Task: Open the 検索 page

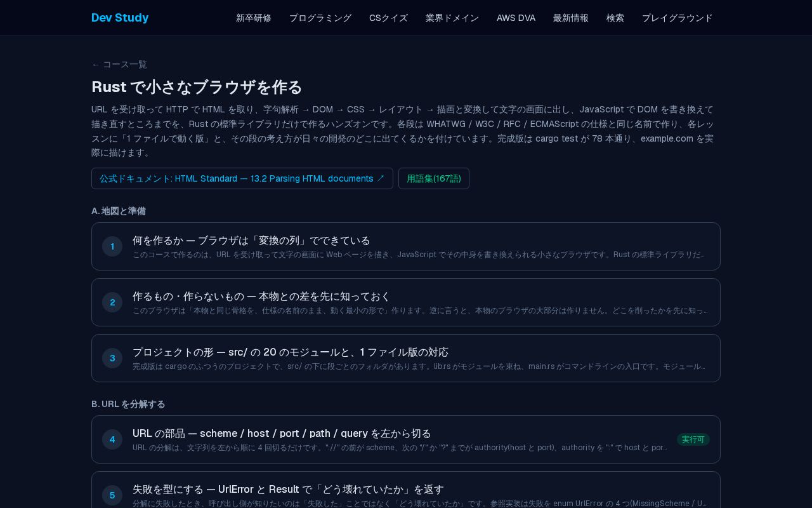Action: pyautogui.click(x=615, y=18)
